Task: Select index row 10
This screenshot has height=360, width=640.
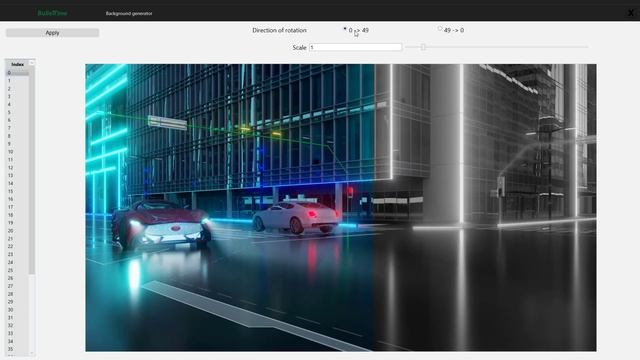Action: (17, 152)
